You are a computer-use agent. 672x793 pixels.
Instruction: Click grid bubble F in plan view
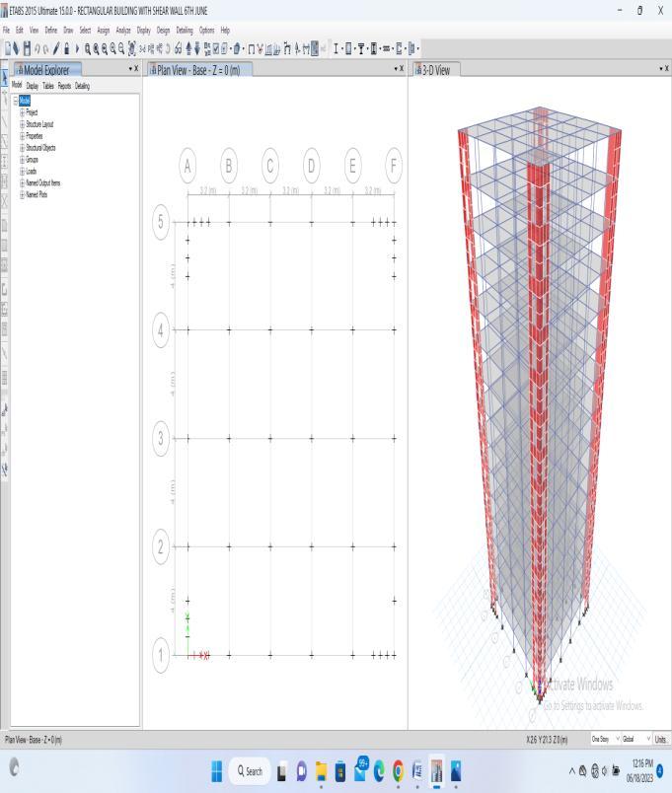(x=394, y=166)
